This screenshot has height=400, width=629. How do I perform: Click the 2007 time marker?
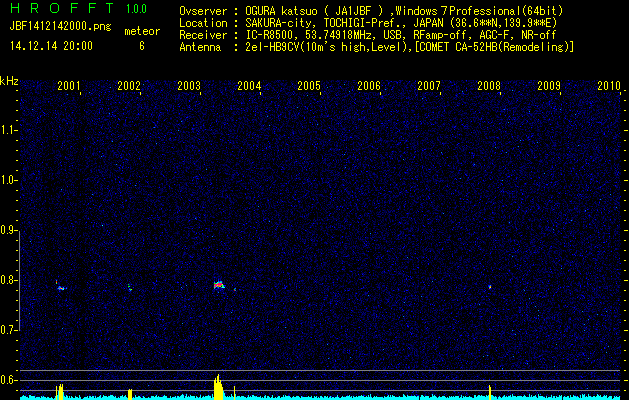click(x=429, y=85)
